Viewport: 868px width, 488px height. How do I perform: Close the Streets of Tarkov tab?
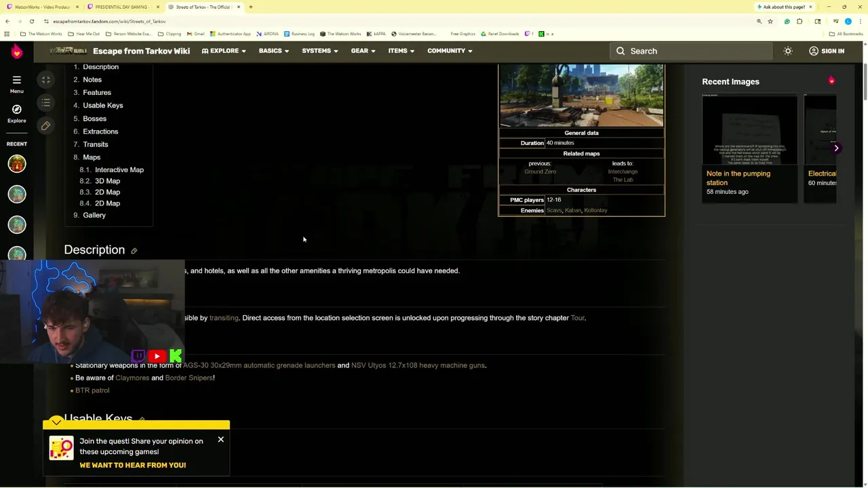pyautogui.click(x=238, y=7)
